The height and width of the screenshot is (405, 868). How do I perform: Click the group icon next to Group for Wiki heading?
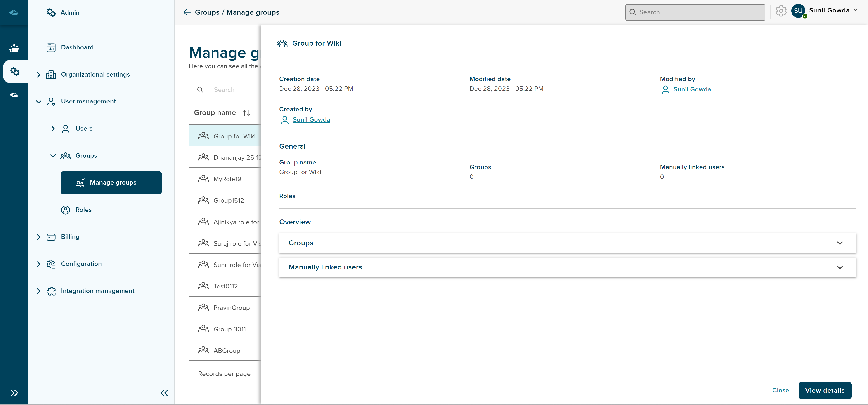282,43
